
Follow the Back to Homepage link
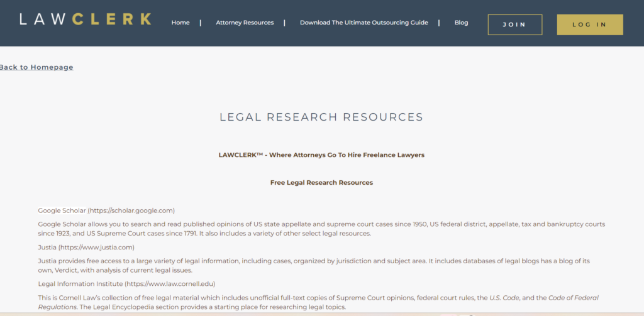coord(36,67)
